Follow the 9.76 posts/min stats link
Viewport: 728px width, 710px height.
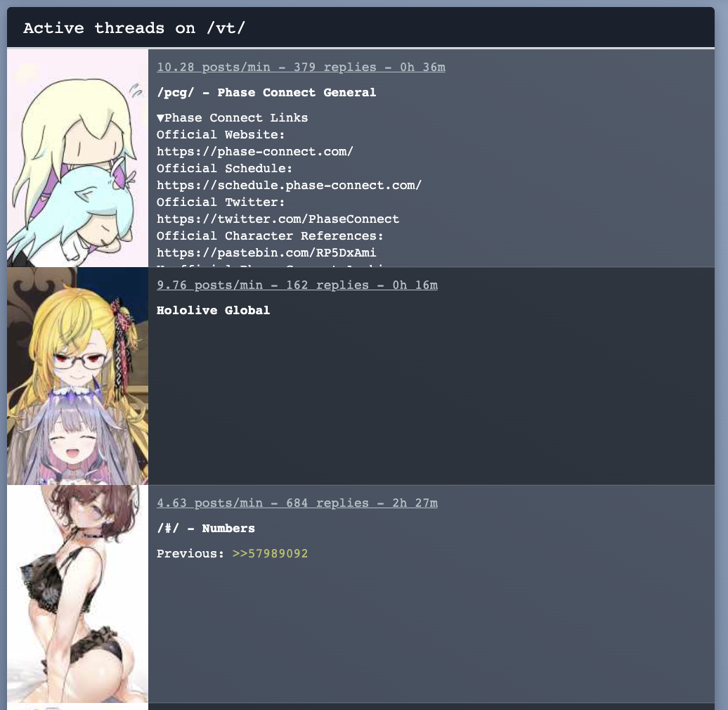click(297, 285)
